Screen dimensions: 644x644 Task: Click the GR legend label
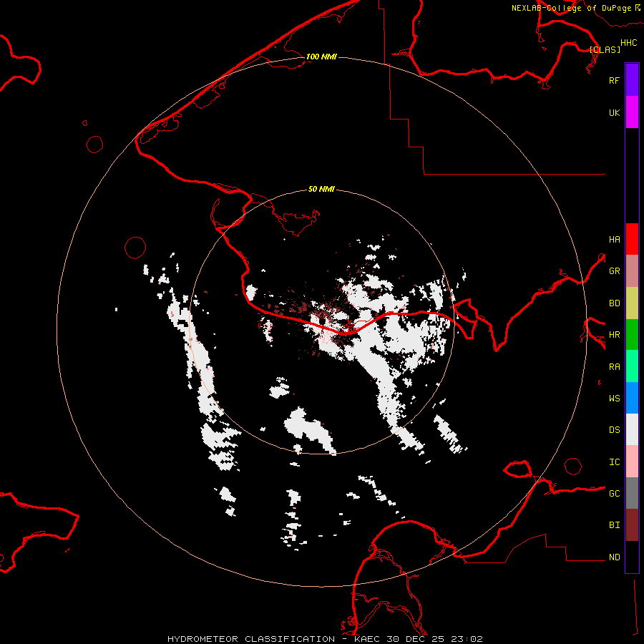[614, 271]
